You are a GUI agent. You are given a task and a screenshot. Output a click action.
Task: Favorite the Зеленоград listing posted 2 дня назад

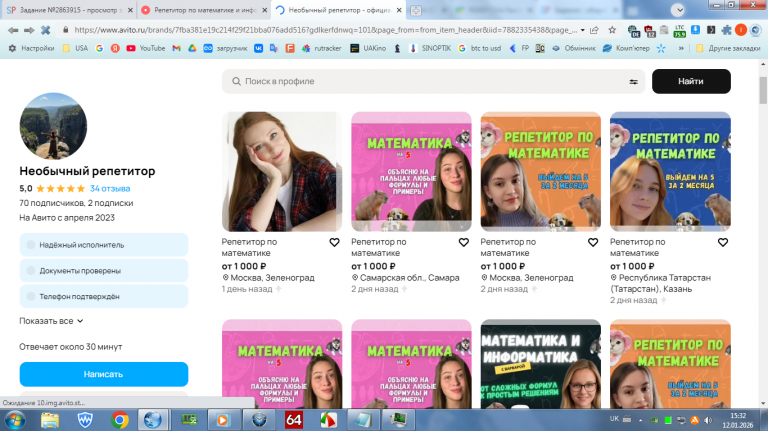pyautogui.click(x=593, y=242)
